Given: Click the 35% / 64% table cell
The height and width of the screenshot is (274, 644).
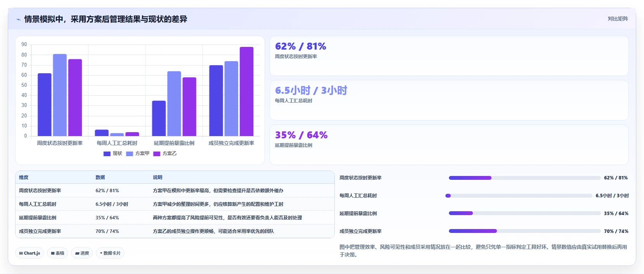Looking at the screenshot, I should (x=107, y=218).
